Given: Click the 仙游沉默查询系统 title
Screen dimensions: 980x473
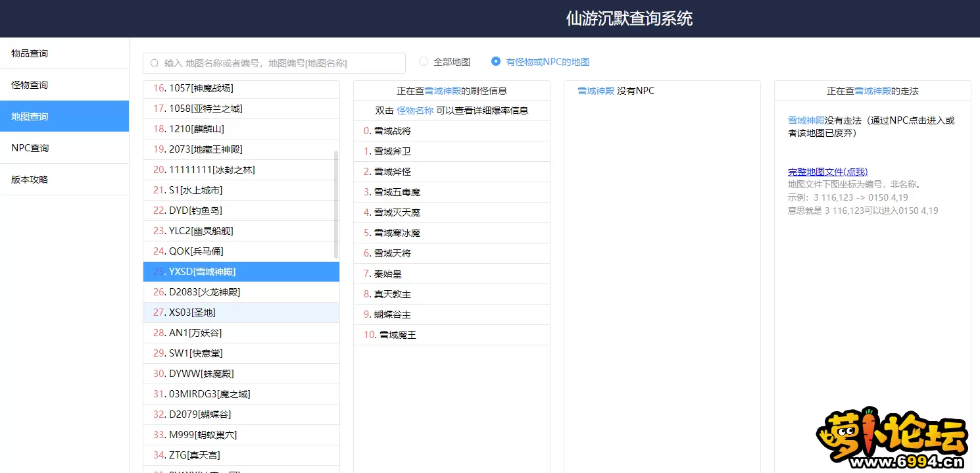Looking at the screenshot, I should (629, 18).
